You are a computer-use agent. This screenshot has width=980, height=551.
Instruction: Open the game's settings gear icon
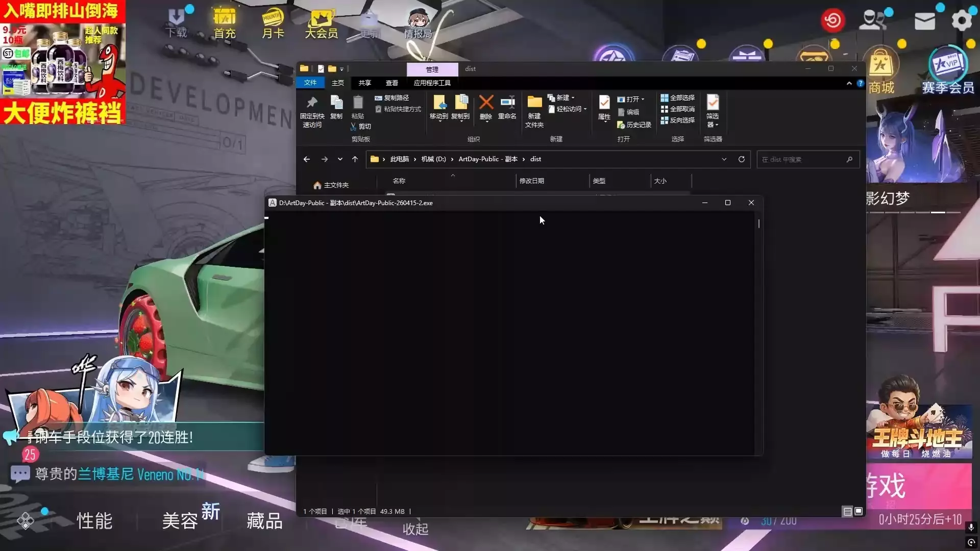962,21
